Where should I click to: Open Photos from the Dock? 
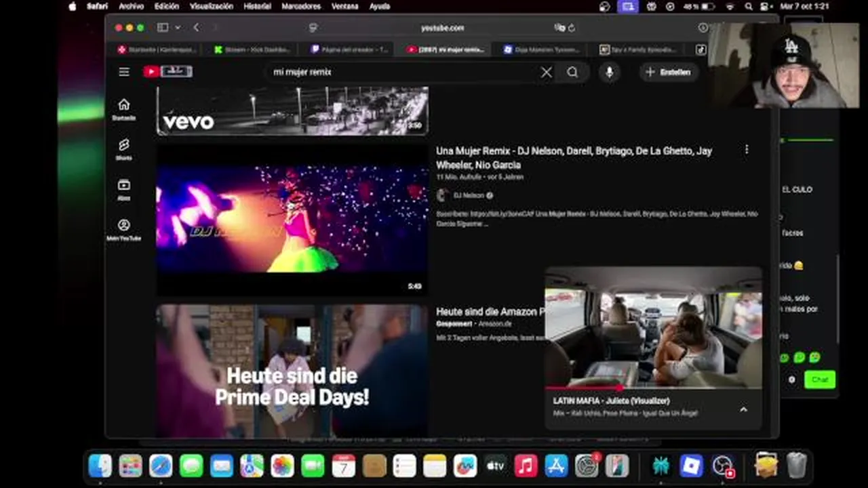pyautogui.click(x=282, y=466)
